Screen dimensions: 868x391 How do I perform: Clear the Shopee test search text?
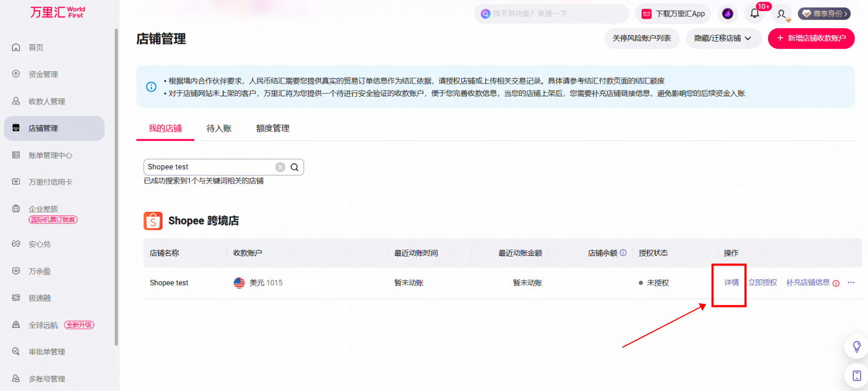[280, 167]
